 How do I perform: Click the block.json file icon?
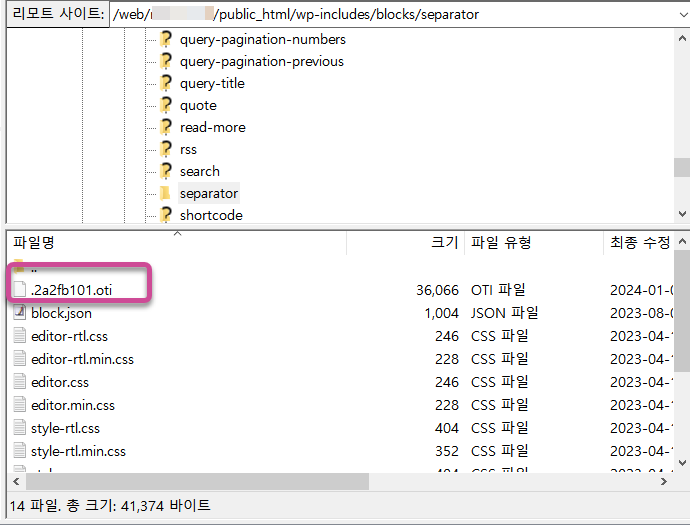click(19, 313)
